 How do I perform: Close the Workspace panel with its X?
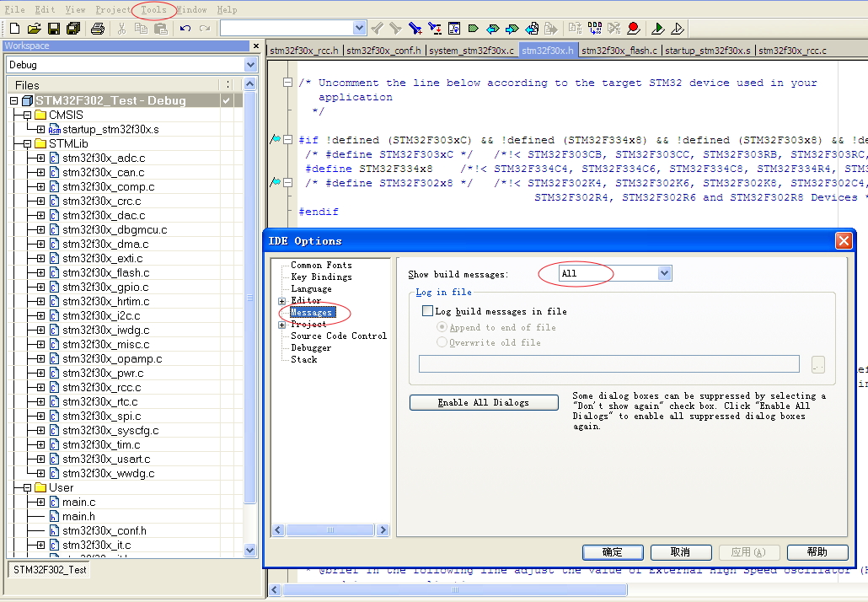coord(255,46)
